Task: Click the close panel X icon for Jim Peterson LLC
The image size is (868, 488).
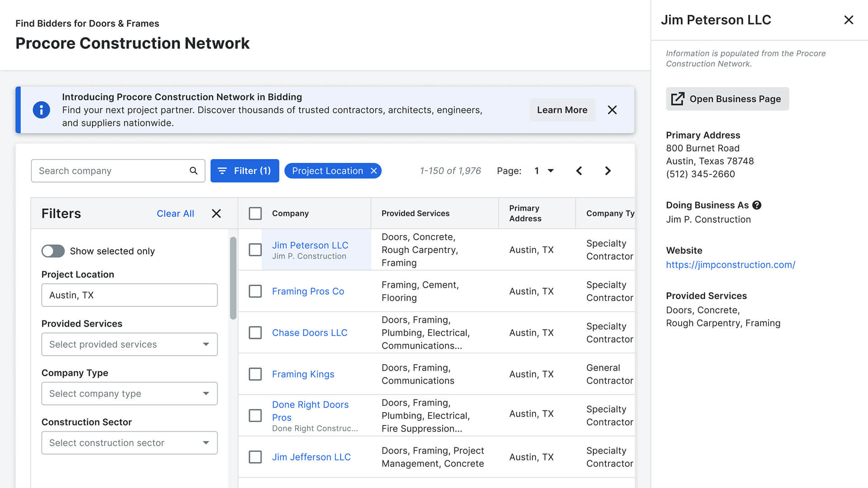Action: click(x=849, y=20)
